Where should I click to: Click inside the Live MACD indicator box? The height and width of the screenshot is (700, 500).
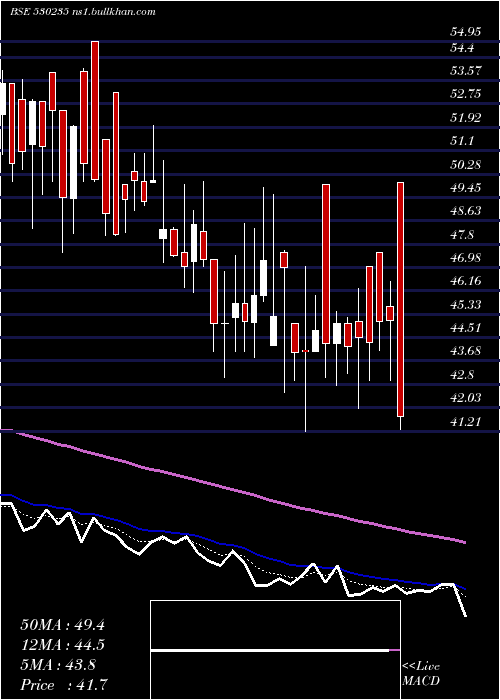275,650
